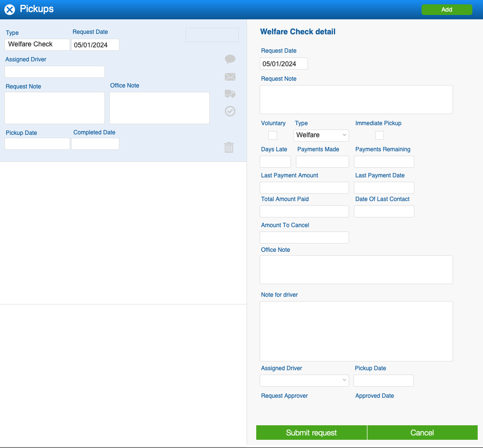Screen dimensions: 483x448
Task: Click the Last Payment Date field
Action: [384, 188]
